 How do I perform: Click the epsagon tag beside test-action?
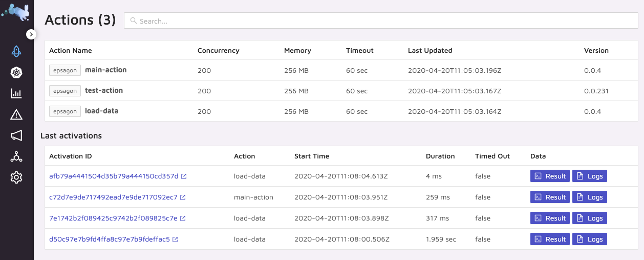click(65, 91)
